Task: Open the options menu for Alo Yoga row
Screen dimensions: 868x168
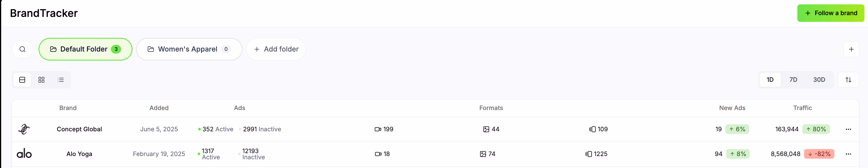Action: [849, 154]
